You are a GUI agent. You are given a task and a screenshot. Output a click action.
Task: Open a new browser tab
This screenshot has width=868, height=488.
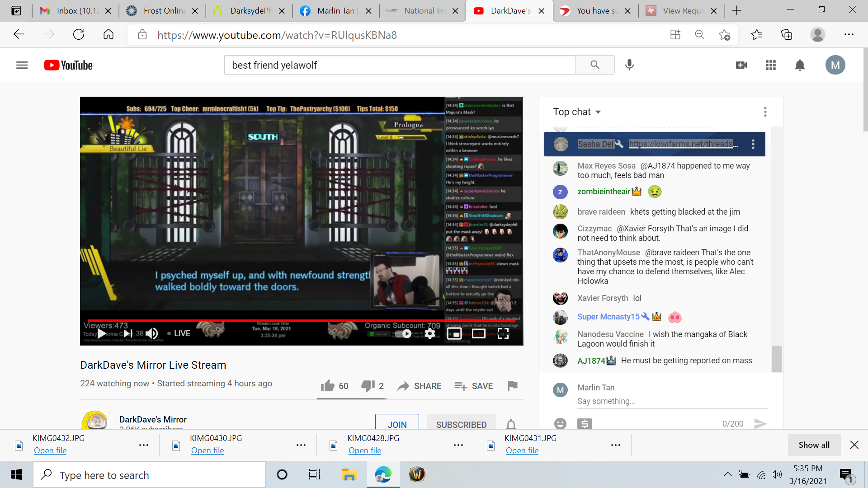click(737, 11)
